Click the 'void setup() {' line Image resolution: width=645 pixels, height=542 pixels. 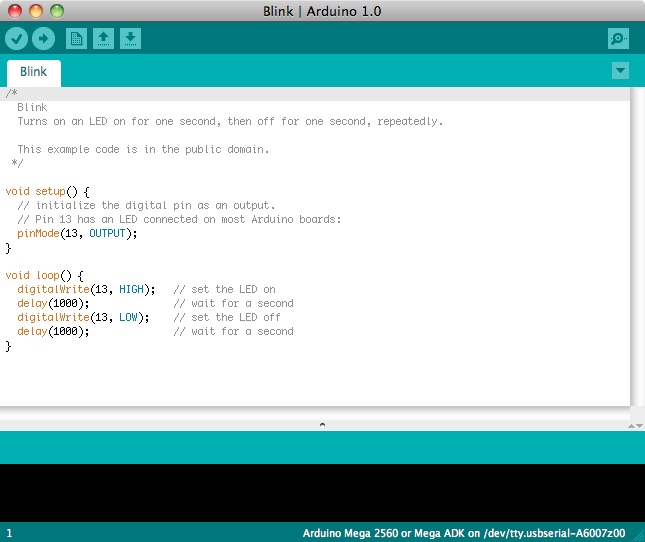tap(48, 192)
